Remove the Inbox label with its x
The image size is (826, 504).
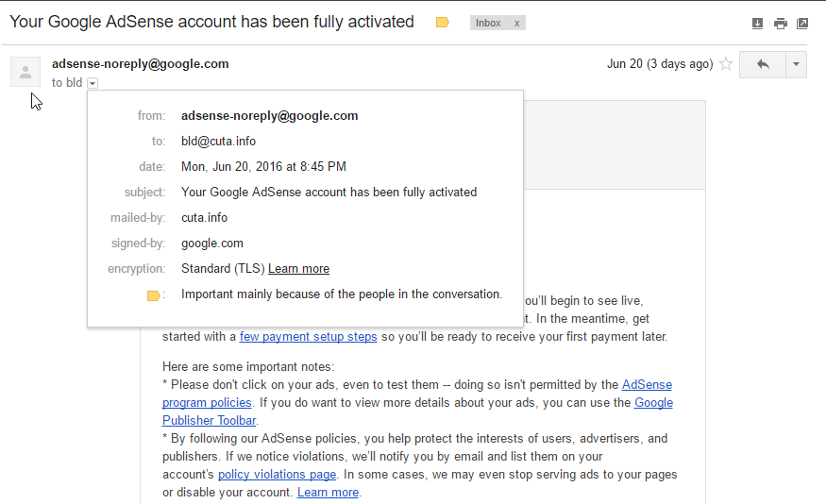tap(516, 24)
